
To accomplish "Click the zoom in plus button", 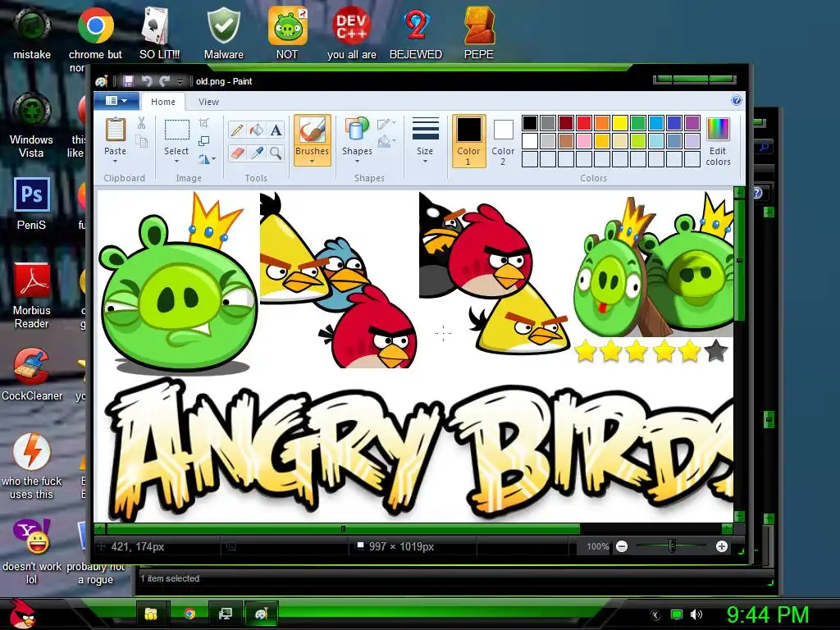I will coord(722,546).
